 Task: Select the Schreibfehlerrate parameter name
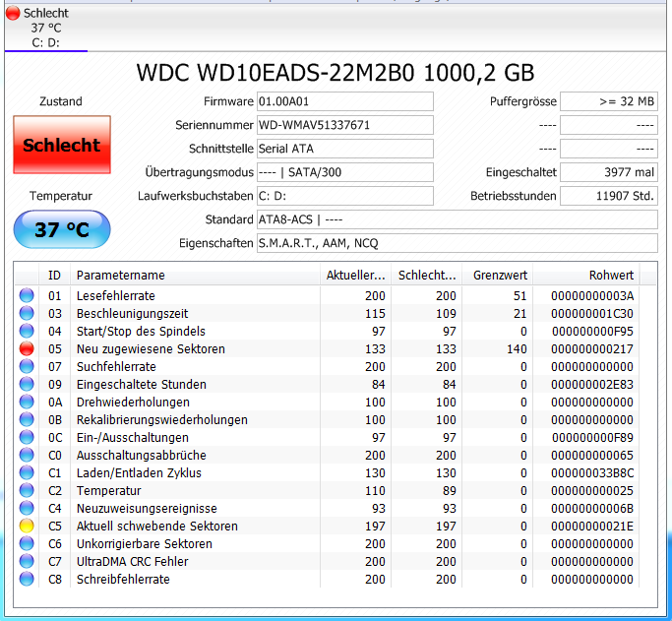(123, 579)
